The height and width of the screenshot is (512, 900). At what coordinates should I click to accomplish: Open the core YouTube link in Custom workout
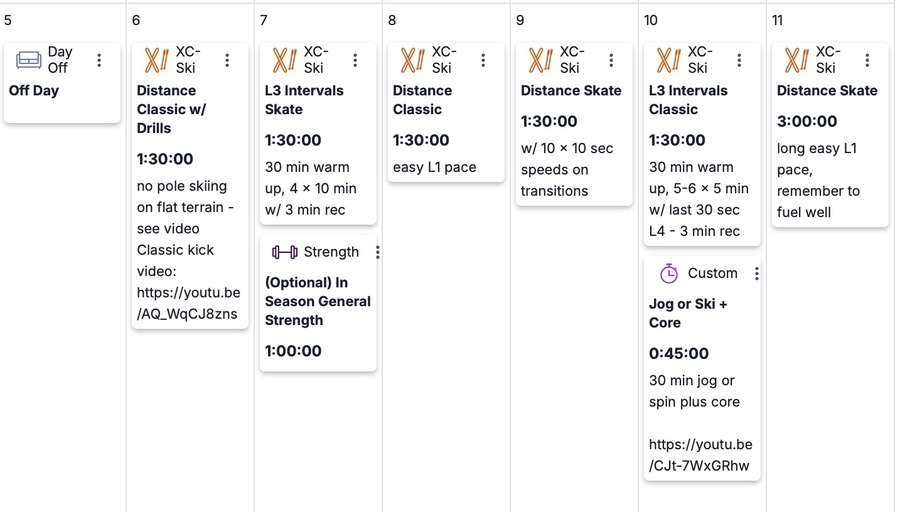700,455
